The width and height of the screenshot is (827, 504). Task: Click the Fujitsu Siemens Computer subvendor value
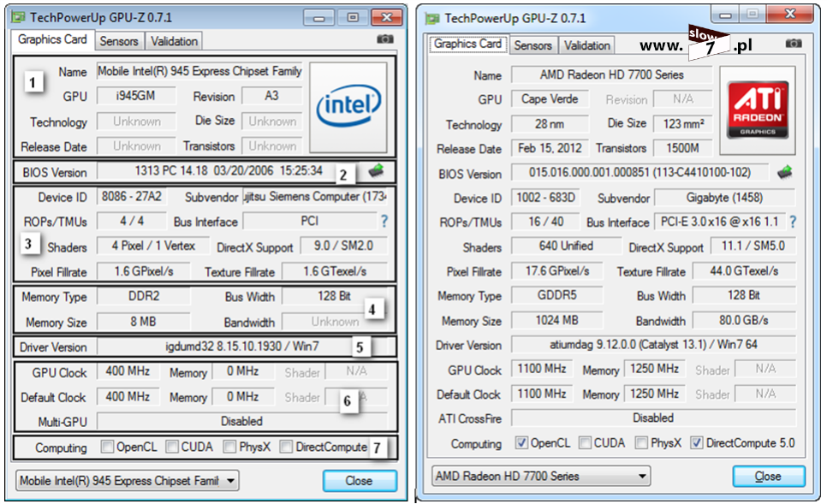315,197
